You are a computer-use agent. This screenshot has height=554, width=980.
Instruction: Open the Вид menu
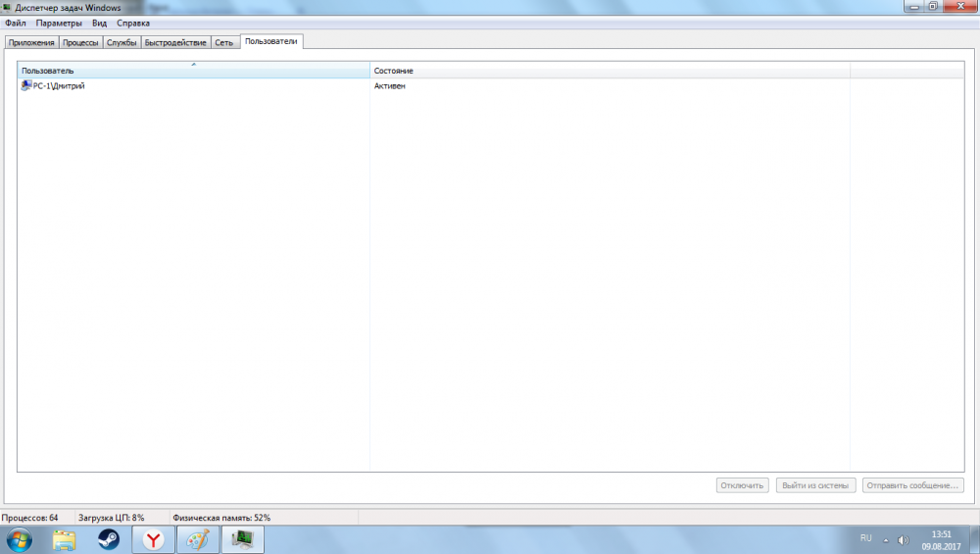point(99,23)
